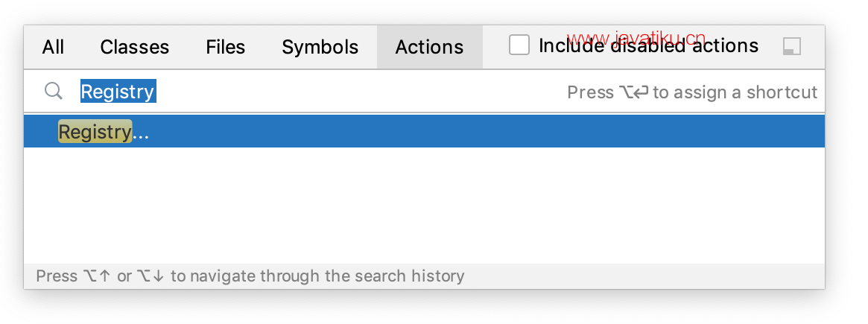Open the Classes tab
Screen dimensions: 868x324
[135, 47]
